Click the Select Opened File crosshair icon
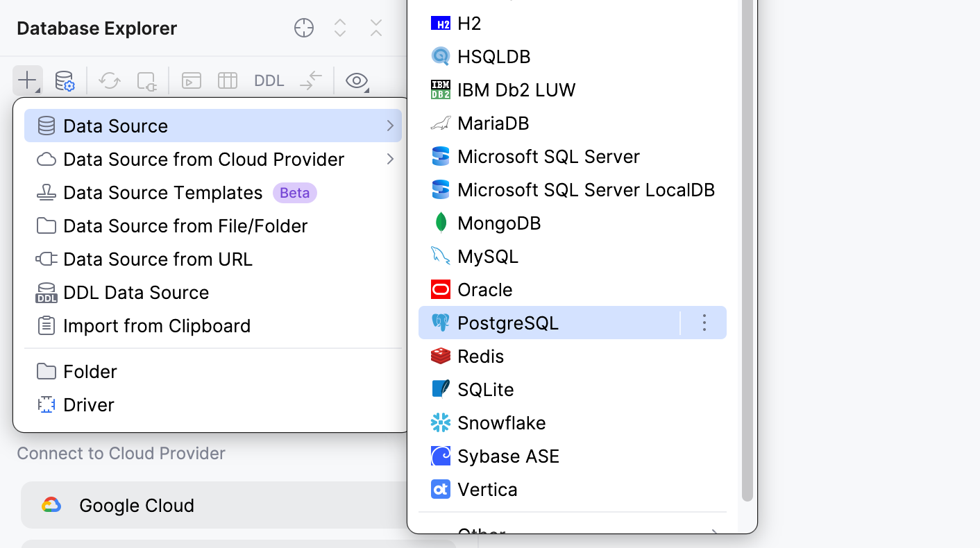 pyautogui.click(x=304, y=28)
